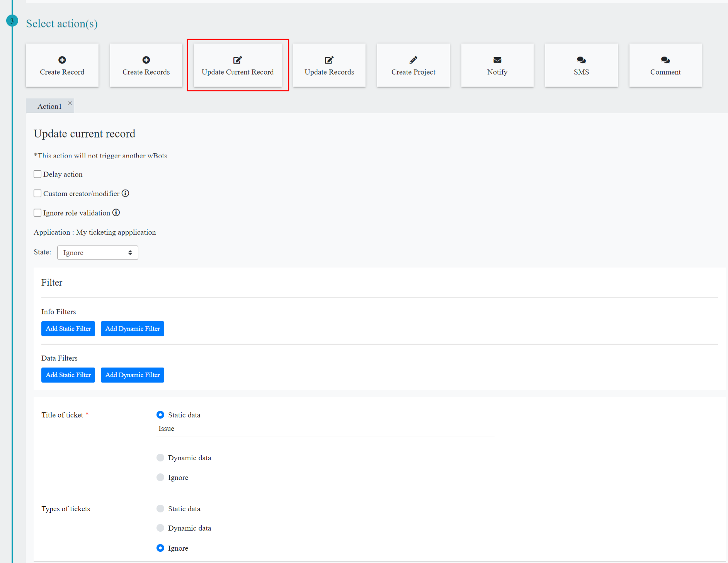Screen dimensions: 728x563
Task: Add Static Filter under Info Filters
Action: tap(68, 329)
